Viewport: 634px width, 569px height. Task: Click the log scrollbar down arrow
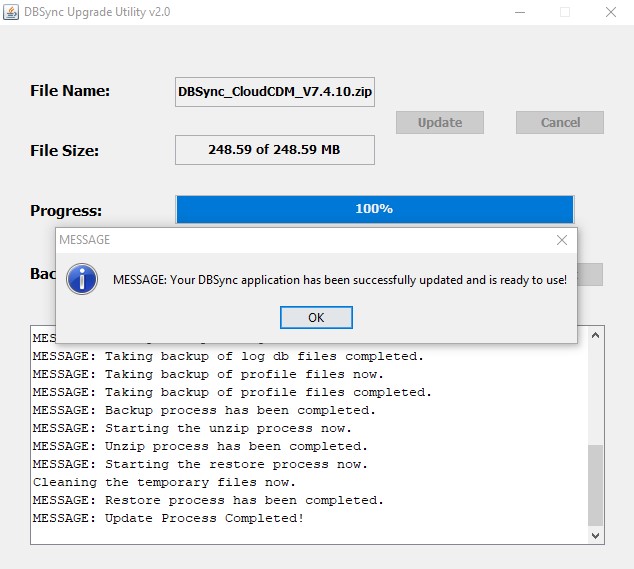[597, 536]
